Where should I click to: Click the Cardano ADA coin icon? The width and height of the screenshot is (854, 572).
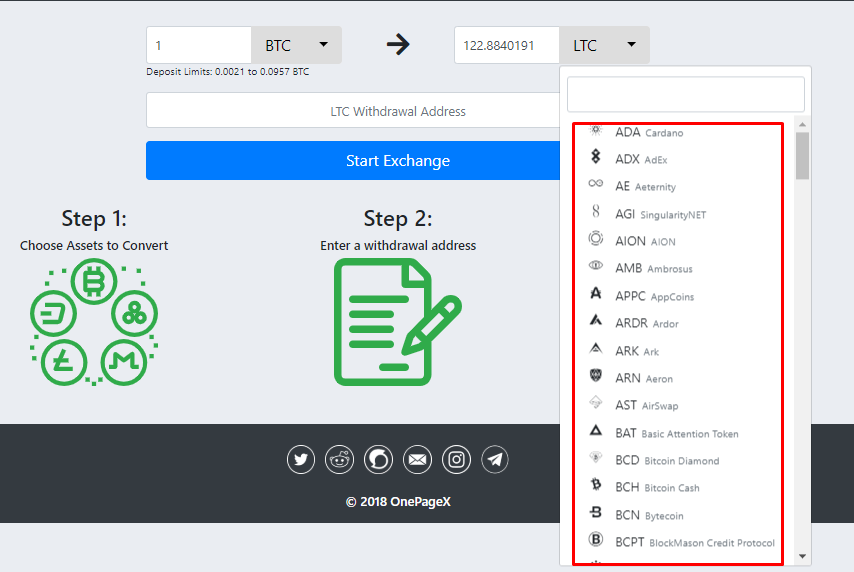[596, 130]
